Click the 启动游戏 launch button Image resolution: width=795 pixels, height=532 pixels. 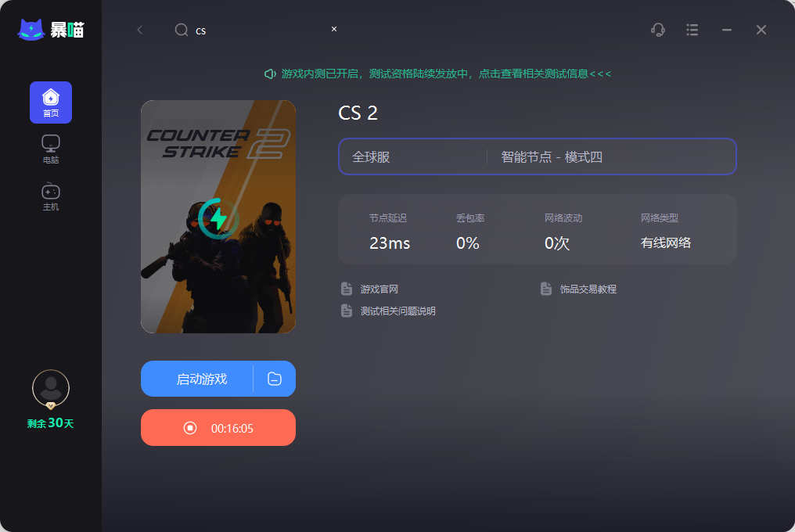point(196,379)
